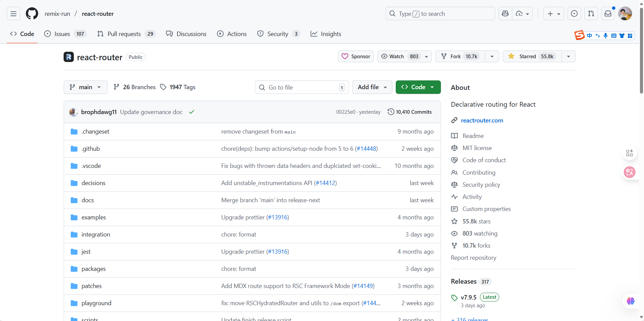
Task: Open the user profile avatar menu
Action: (625, 14)
